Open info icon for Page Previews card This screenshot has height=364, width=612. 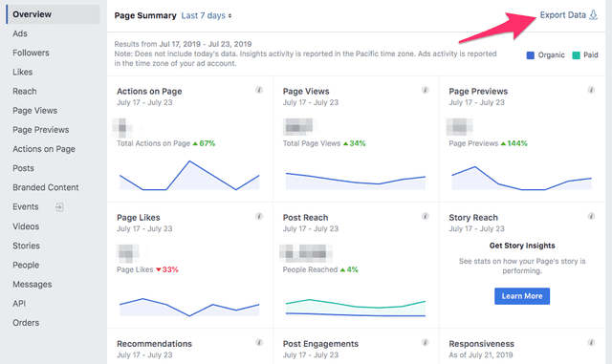(x=591, y=90)
